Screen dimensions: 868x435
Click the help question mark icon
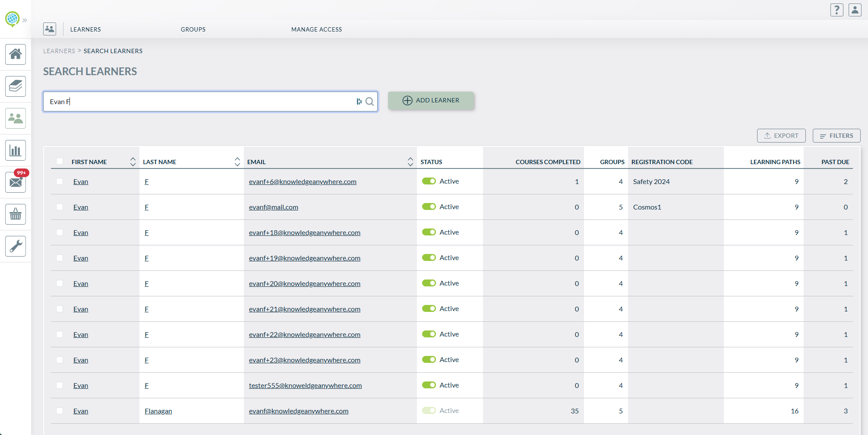tap(836, 10)
